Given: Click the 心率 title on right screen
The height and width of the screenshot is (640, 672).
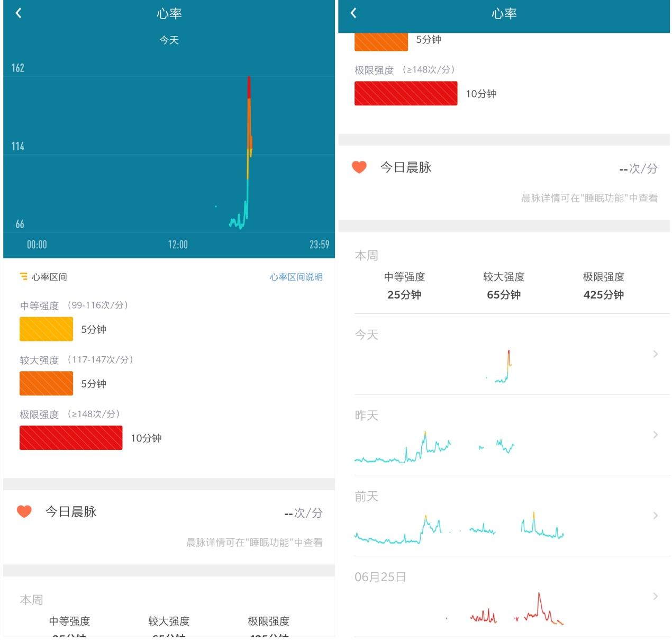Looking at the screenshot, I should point(504,14).
